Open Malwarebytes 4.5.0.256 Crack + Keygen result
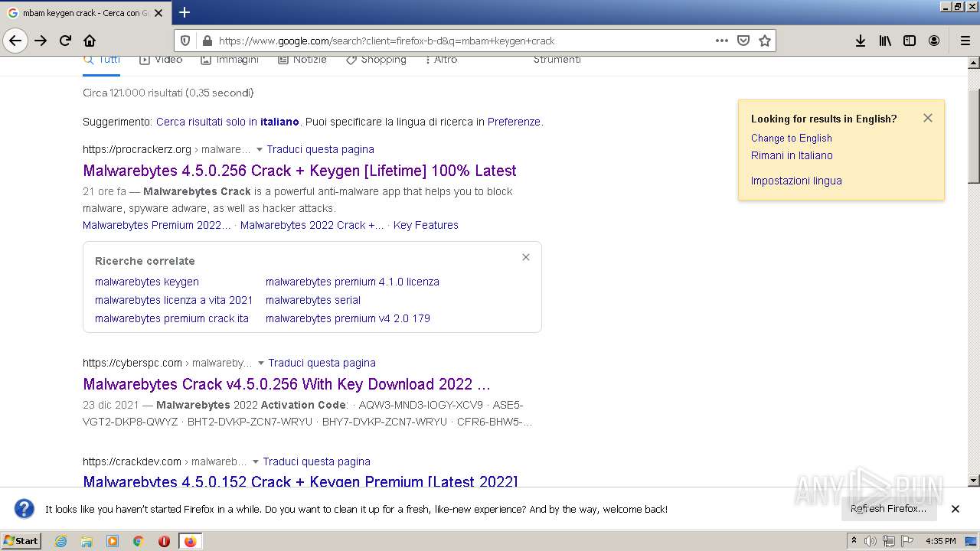 (299, 171)
